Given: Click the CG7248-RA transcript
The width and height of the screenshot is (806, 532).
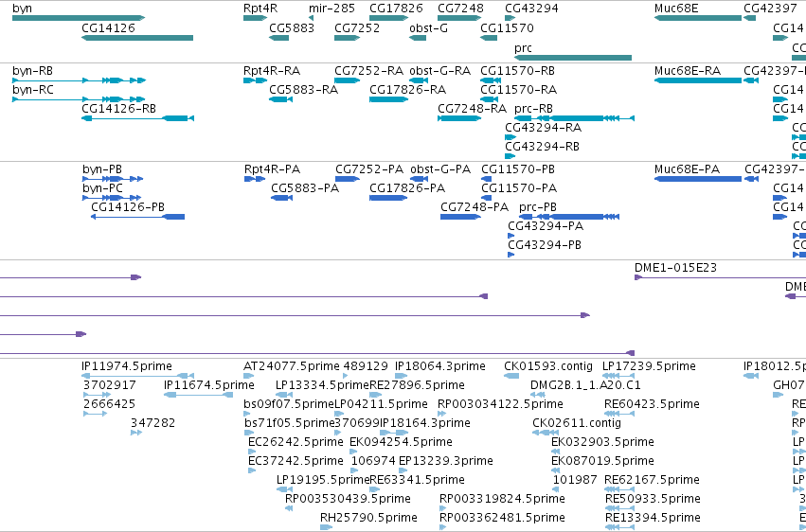Looking at the screenshot, I should click(x=459, y=118).
